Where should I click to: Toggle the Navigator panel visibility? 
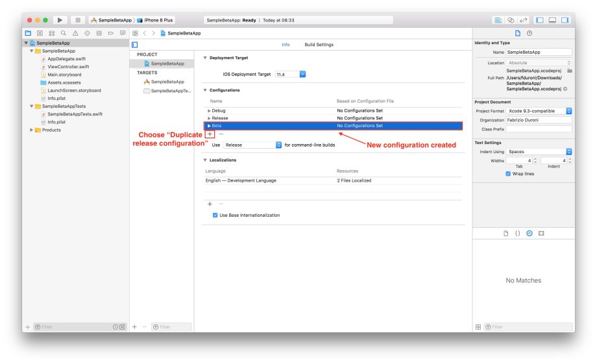[539, 20]
